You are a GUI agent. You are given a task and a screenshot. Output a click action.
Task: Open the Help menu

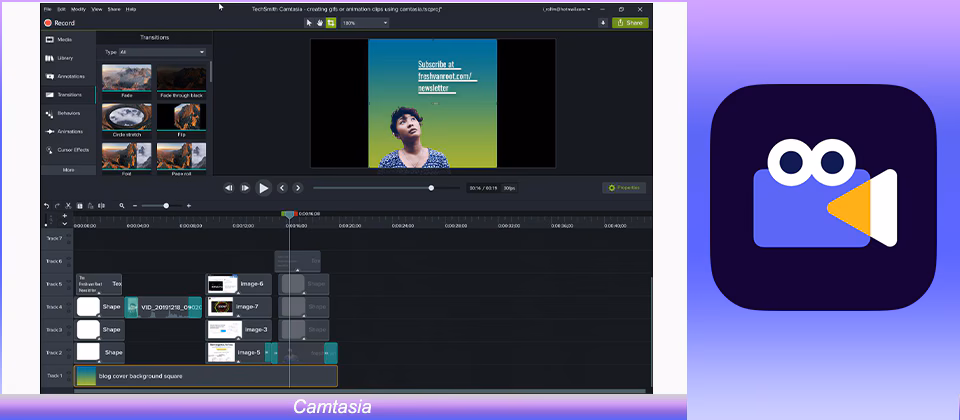click(x=130, y=9)
